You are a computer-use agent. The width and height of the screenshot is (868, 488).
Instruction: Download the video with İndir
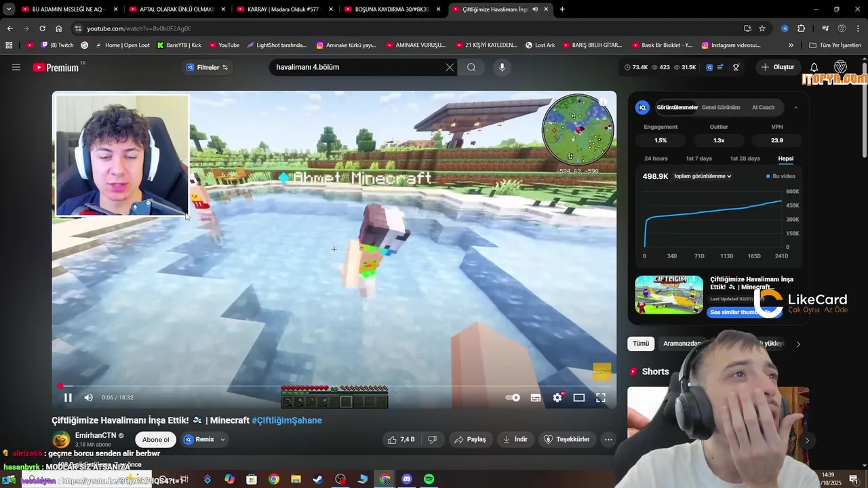(515, 439)
